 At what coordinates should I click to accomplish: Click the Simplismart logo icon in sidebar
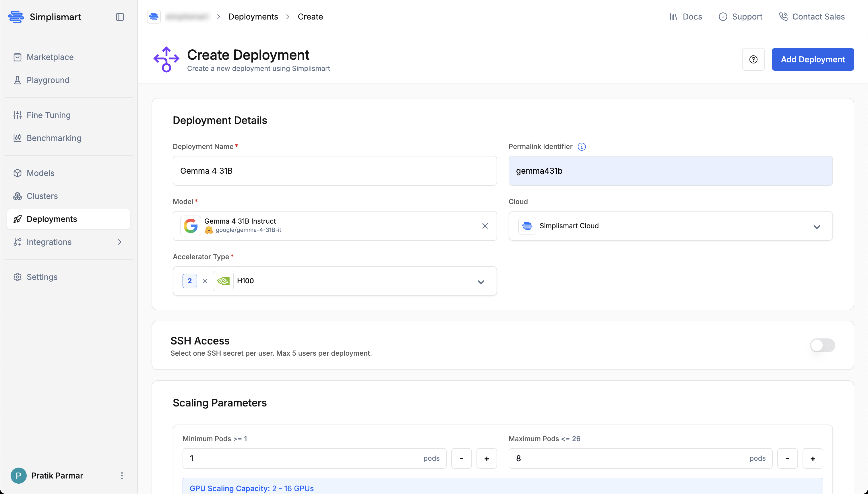[x=16, y=17]
